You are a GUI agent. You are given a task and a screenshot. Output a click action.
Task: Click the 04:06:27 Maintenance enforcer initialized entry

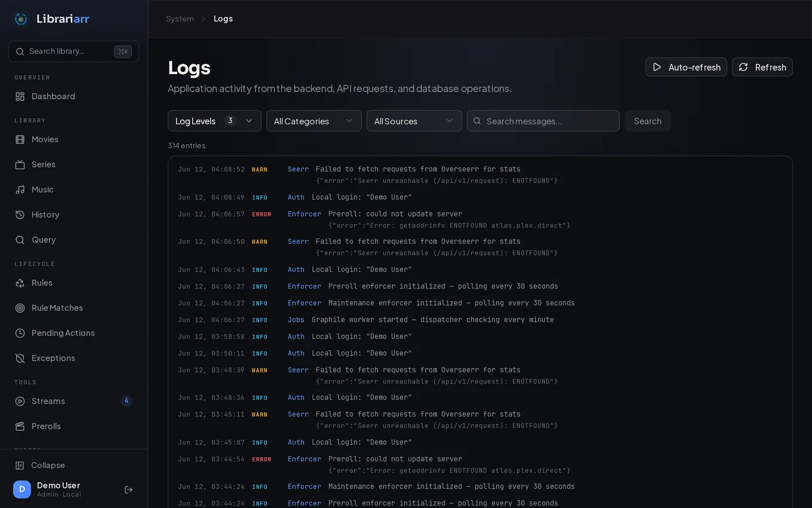tap(480, 303)
